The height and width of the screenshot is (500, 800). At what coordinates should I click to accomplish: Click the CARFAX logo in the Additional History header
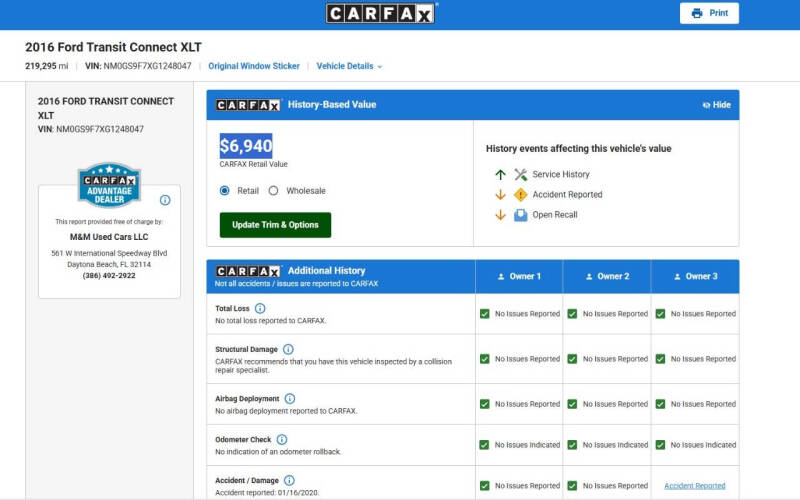click(x=248, y=271)
